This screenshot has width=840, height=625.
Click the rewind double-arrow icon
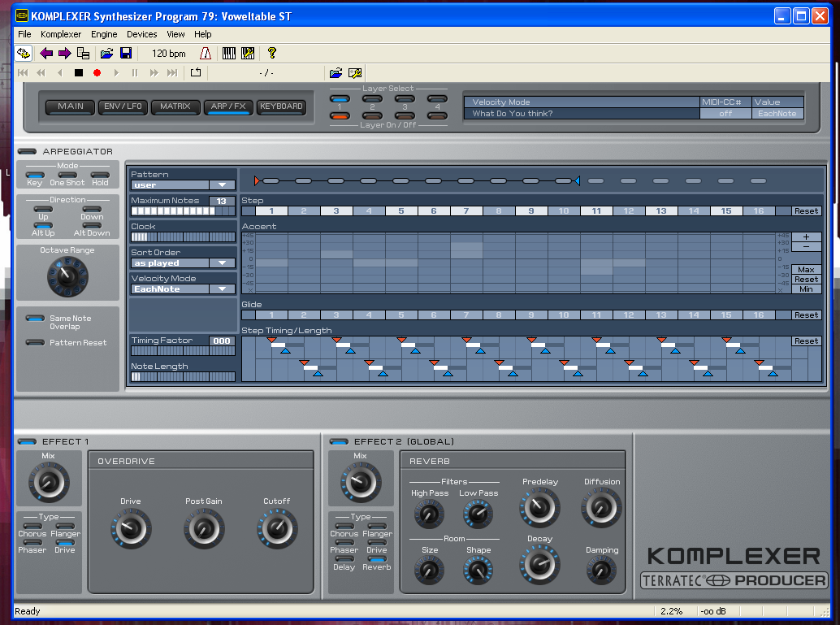point(41,73)
